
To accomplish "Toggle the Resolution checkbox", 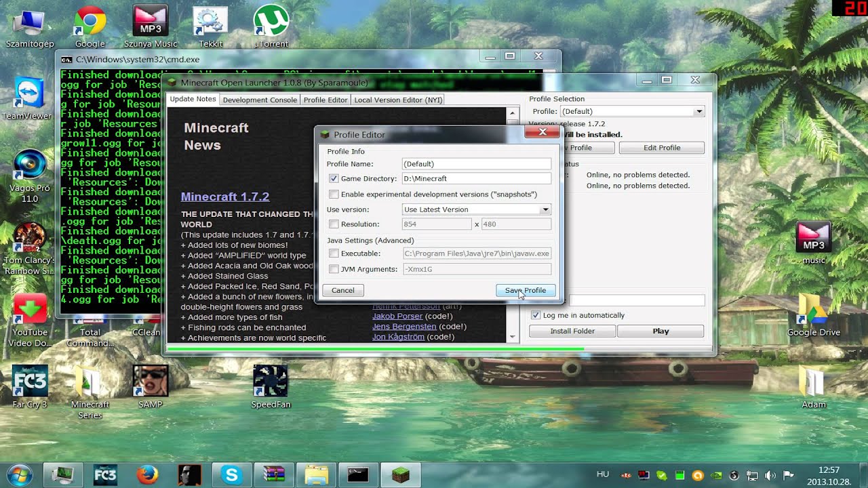I will pos(334,224).
